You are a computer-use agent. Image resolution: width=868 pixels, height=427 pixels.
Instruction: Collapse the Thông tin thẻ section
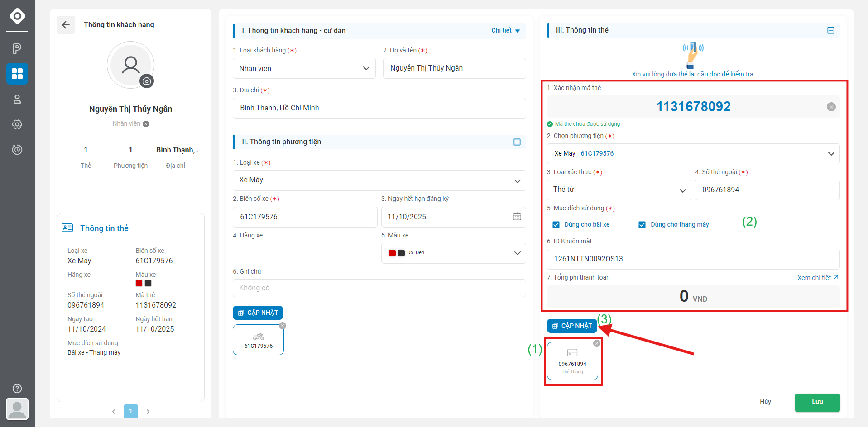click(x=831, y=30)
